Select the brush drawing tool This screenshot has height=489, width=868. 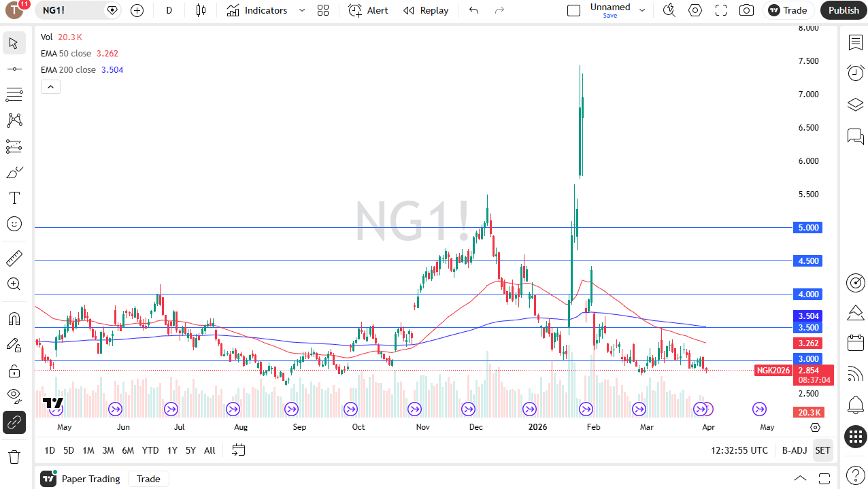click(14, 172)
